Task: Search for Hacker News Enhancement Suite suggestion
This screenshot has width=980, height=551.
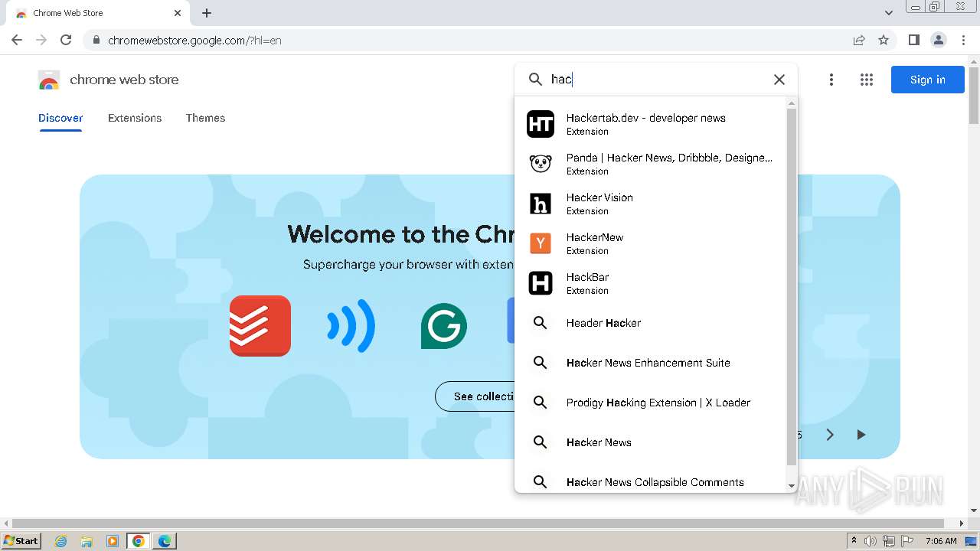Action: [x=651, y=363]
